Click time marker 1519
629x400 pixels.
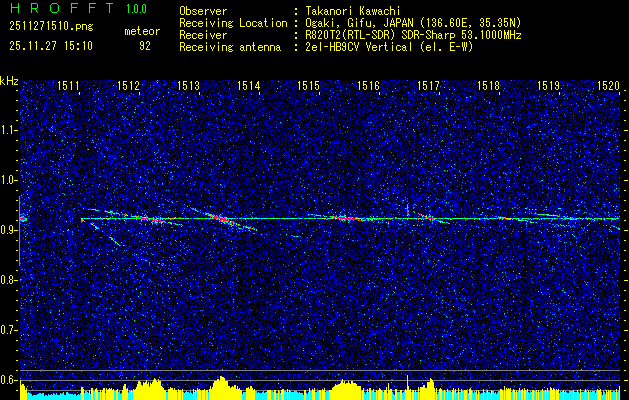pyautogui.click(x=548, y=85)
